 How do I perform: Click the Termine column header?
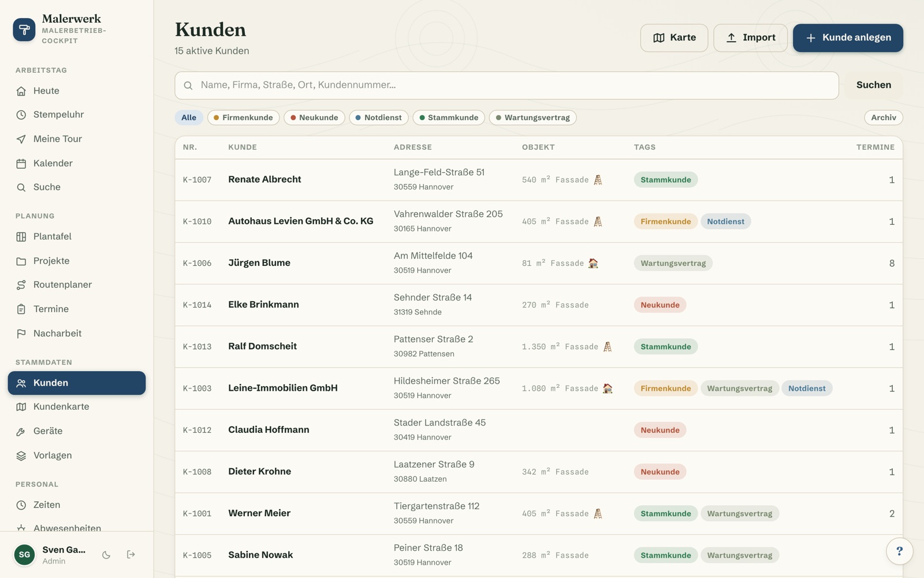[875, 147]
